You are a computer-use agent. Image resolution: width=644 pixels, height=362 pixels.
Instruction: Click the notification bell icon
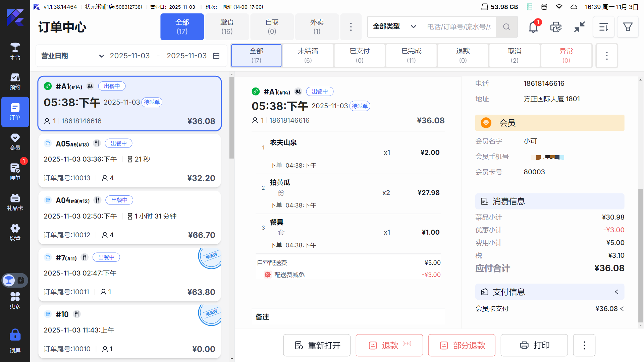click(533, 27)
